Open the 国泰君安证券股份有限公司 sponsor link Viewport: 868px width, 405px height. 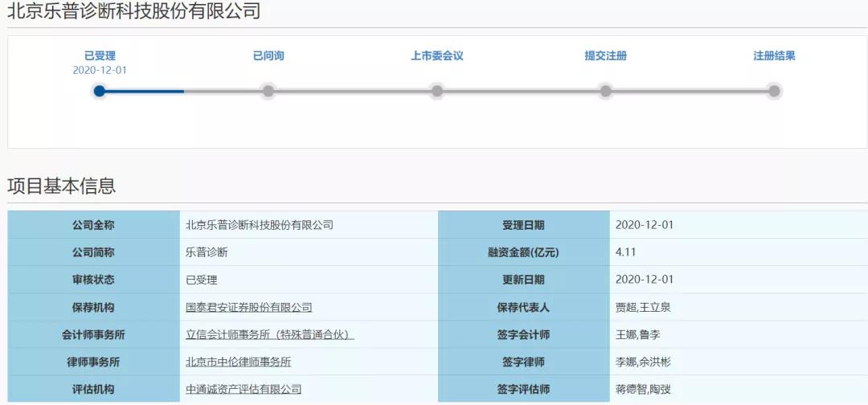tap(249, 308)
